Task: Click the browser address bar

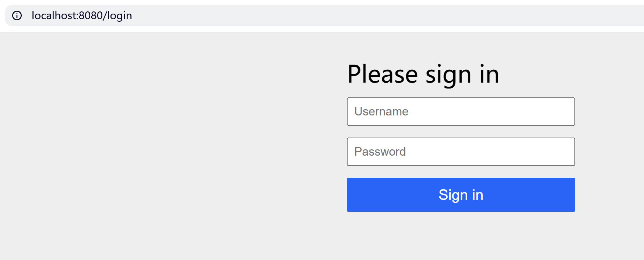Action: pyautogui.click(x=295, y=15)
